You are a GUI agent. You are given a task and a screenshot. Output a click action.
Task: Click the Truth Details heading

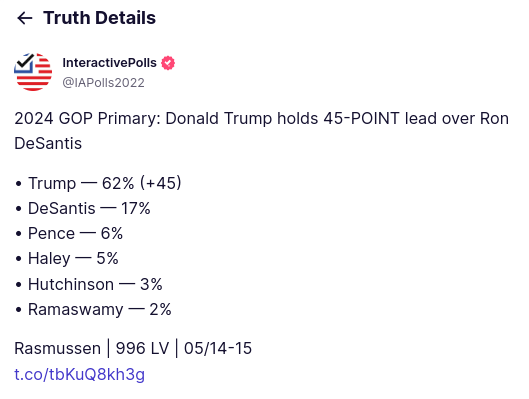click(100, 18)
